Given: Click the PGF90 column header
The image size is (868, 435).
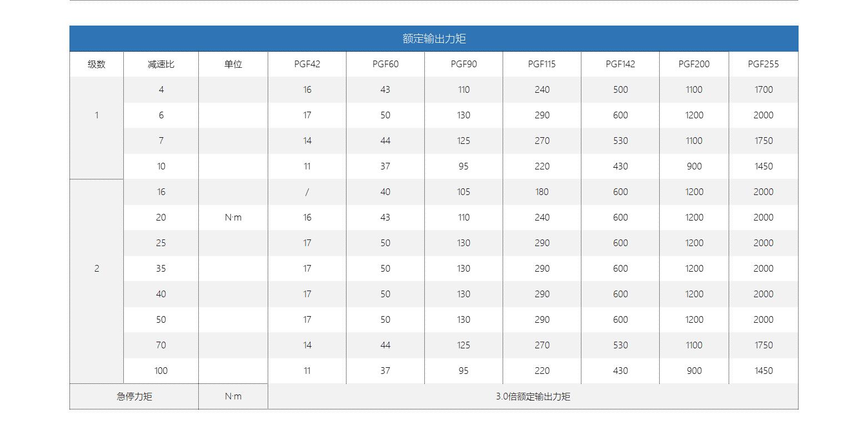Looking at the screenshot, I should 464,64.
